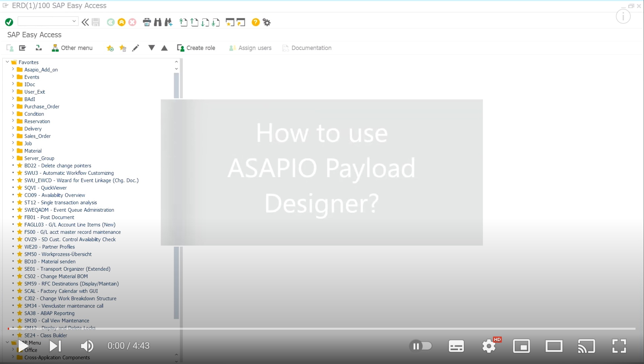The width and height of the screenshot is (644, 364).
Task: Open the Other menu
Action: (72, 48)
